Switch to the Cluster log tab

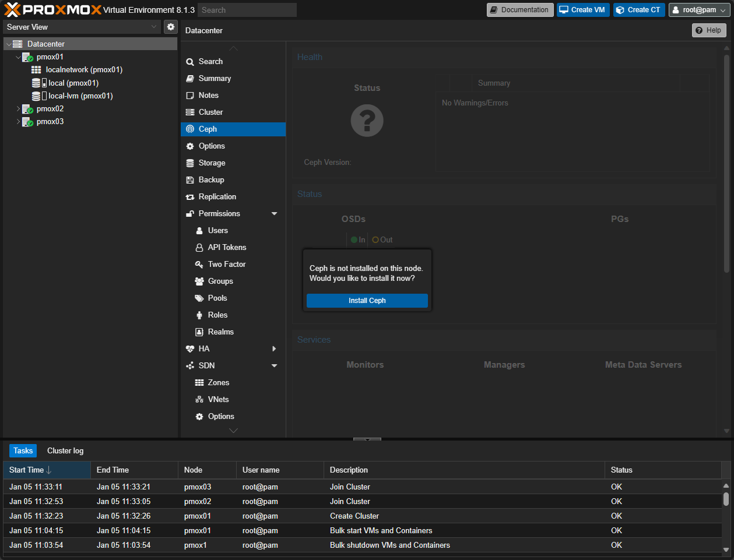pyautogui.click(x=65, y=451)
